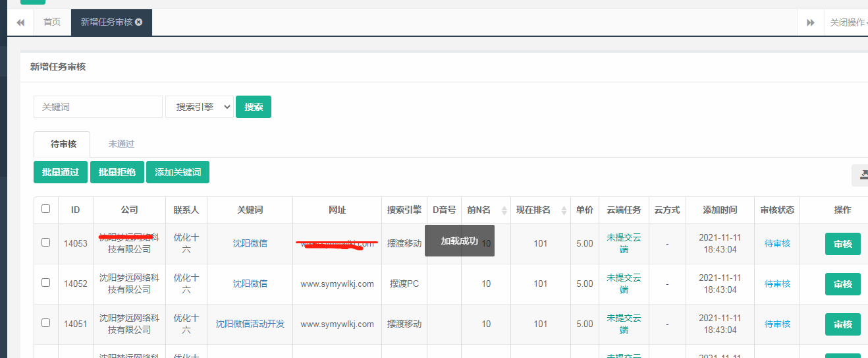Switch to the 未通过 tab
Screen dimensions: 868x358
121,144
